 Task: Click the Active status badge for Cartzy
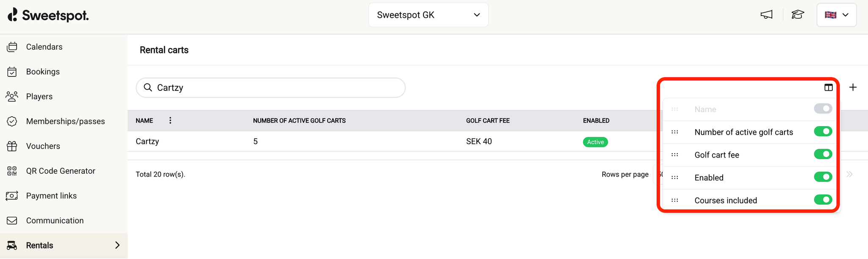[595, 142]
